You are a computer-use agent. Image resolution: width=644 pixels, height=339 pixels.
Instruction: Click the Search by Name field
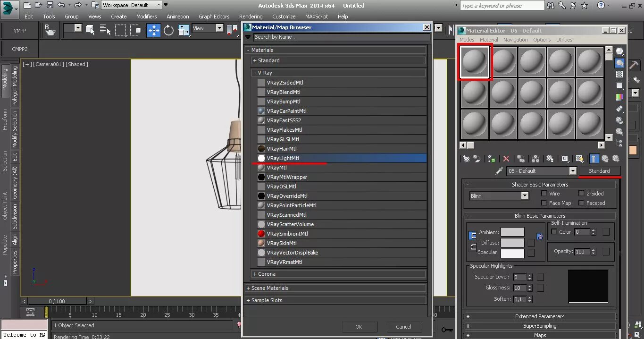tap(342, 37)
